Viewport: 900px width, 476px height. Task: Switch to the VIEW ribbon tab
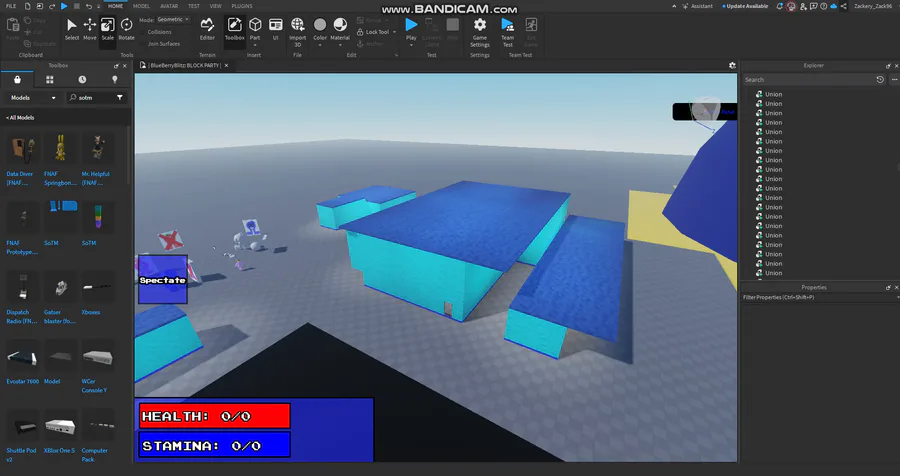click(x=215, y=6)
